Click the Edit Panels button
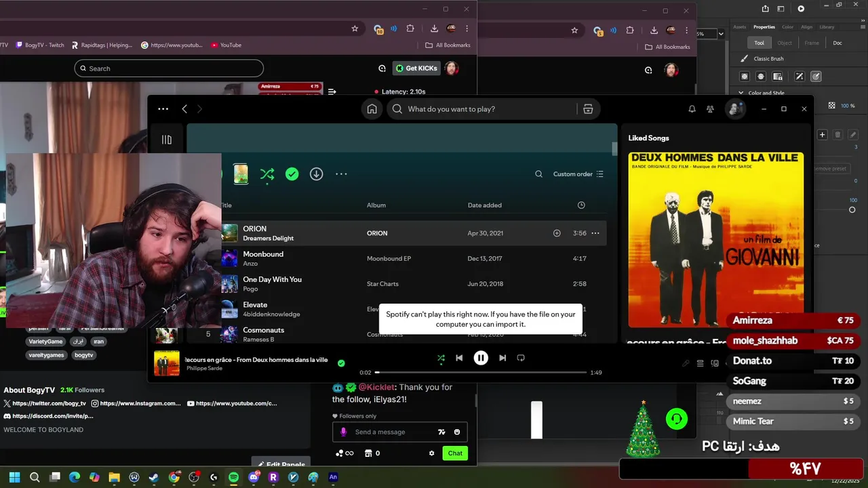The image size is (868, 488). point(281,464)
